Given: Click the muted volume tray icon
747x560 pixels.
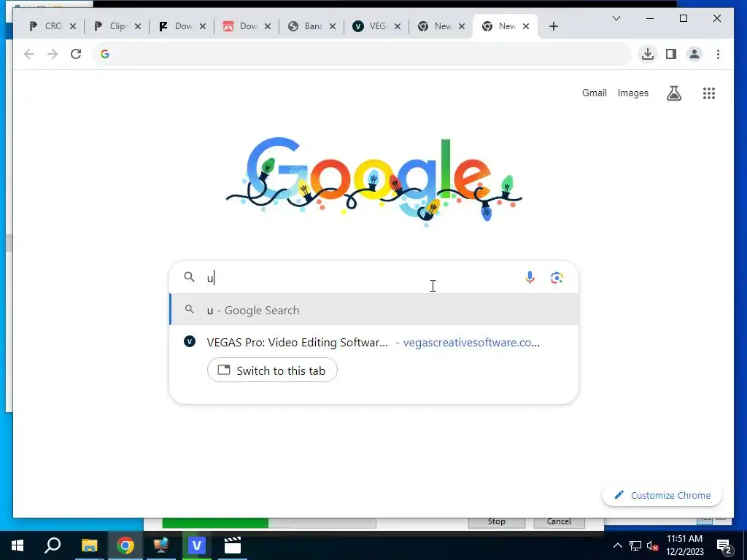Looking at the screenshot, I should pos(652,546).
